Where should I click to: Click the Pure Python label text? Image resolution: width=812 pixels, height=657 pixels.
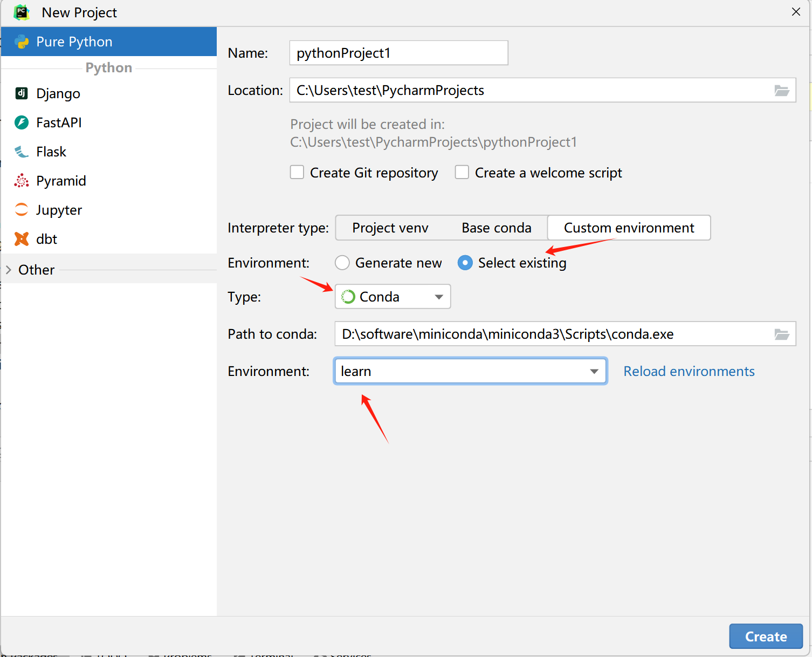coord(74,42)
